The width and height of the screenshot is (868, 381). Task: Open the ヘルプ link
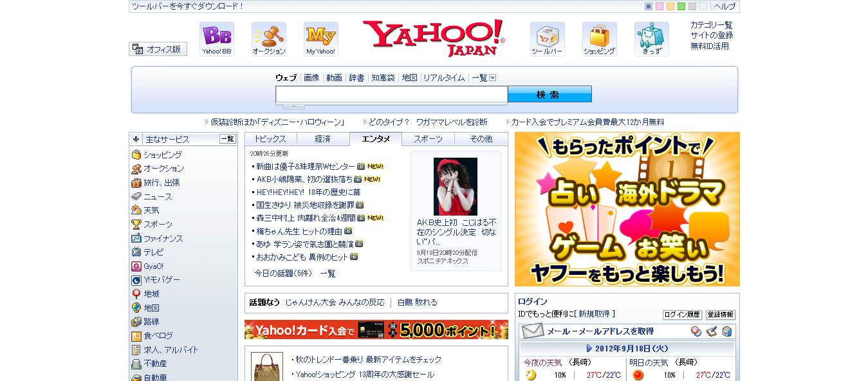click(725, 6)
